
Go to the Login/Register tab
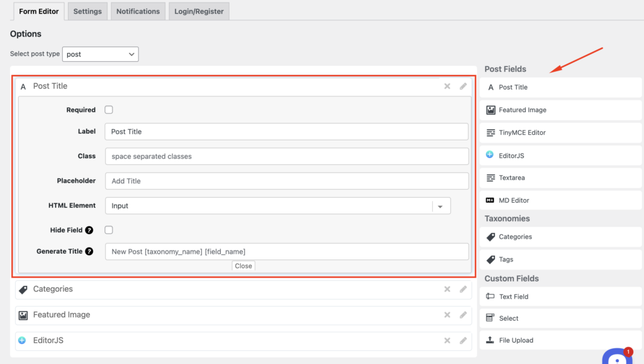click(199, 11)
